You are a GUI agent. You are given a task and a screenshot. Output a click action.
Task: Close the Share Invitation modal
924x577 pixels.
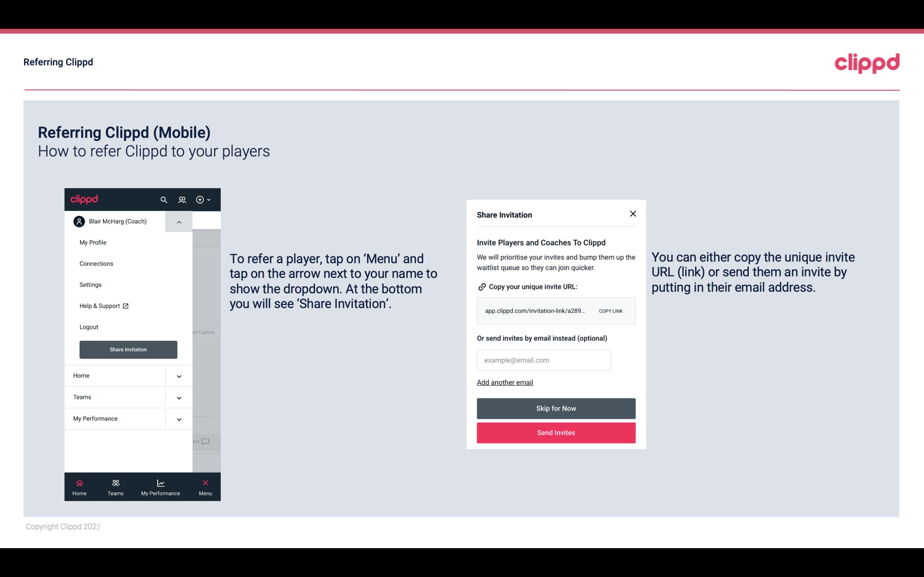click(631, 213)
